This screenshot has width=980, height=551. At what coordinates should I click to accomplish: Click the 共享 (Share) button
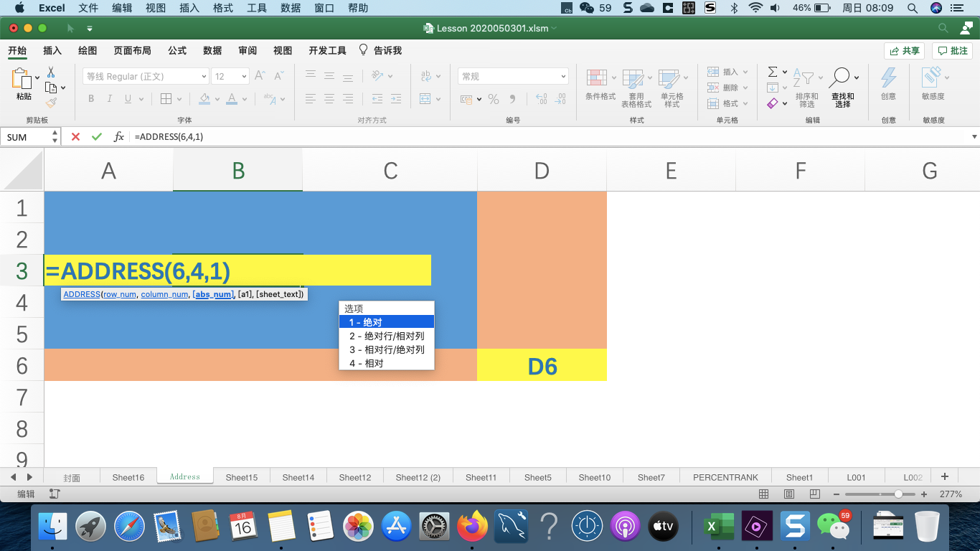[x=904, y=51]
